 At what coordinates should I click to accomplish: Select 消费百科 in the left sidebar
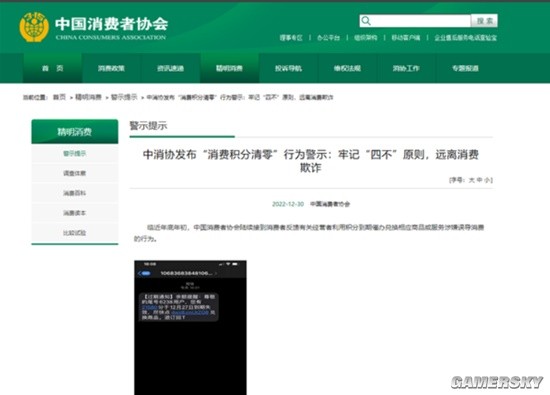(75, 193)
